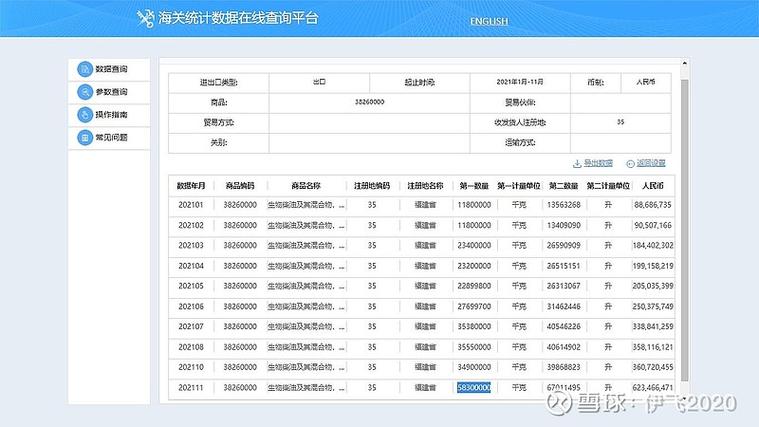
Task: Click the 返回设置 link
Action: pos(651,163)
